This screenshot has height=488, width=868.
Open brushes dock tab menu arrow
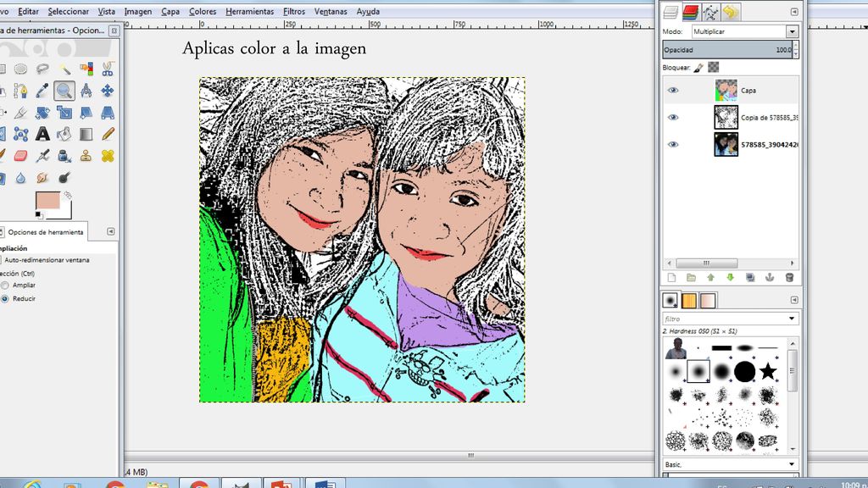click(794, 300)
